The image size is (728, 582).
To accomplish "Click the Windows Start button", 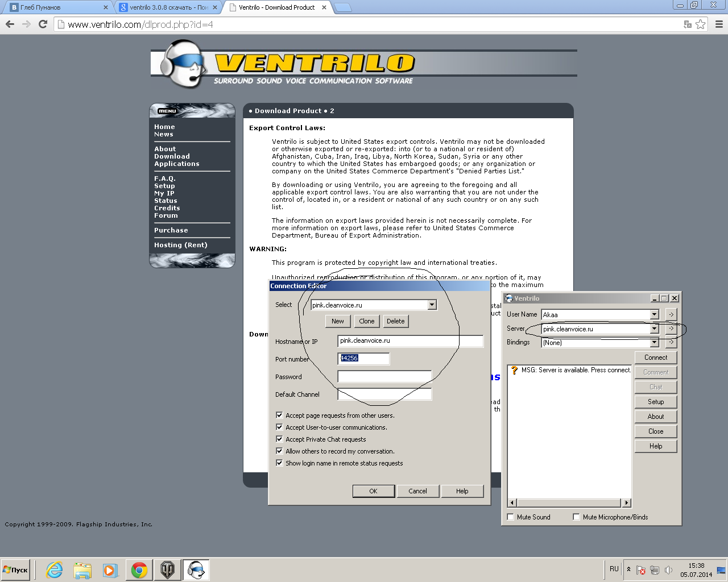I will click(x=15, y=570).
